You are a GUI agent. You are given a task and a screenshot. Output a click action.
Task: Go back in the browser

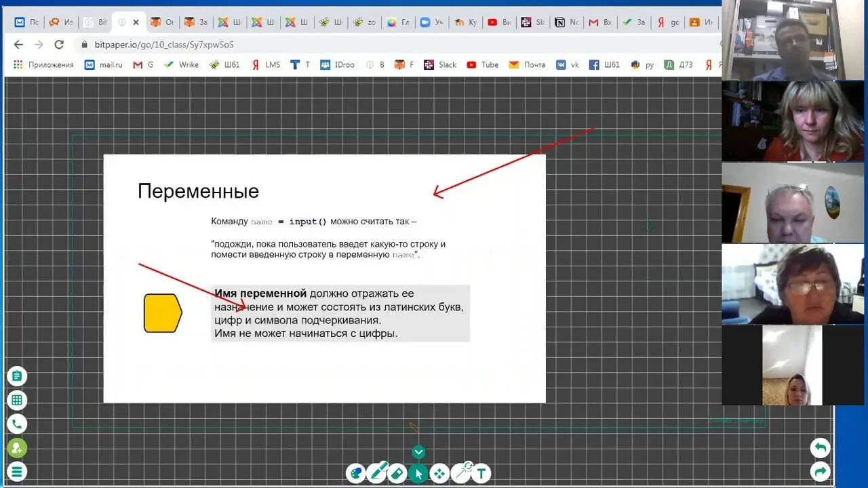click(18, 44)
